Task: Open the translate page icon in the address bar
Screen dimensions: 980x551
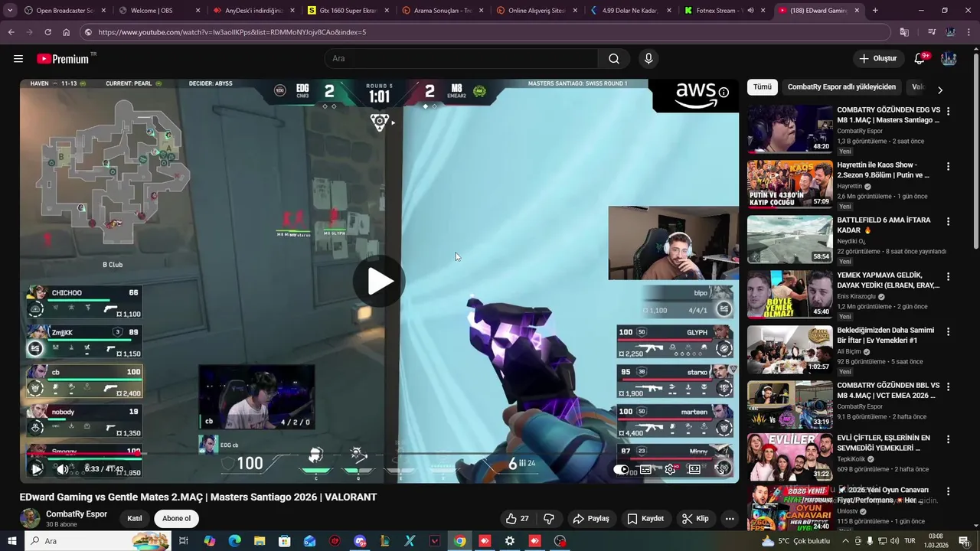Action: (904, 32)
